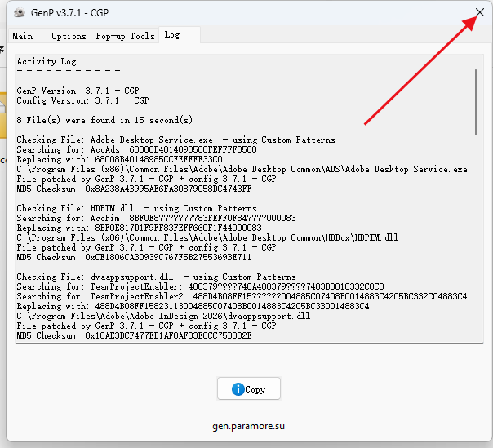Screen dimensions: 493x448
Task: Click the 'Config Version: 3.7.1 - CGP' line
Action: pos(82,100)
